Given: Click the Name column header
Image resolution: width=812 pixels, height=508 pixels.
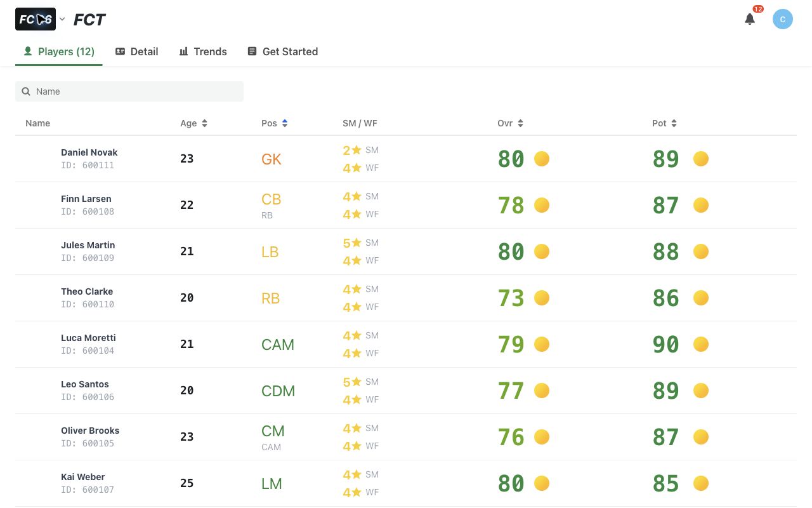Looking at the screenshot, I should point(37,123).
